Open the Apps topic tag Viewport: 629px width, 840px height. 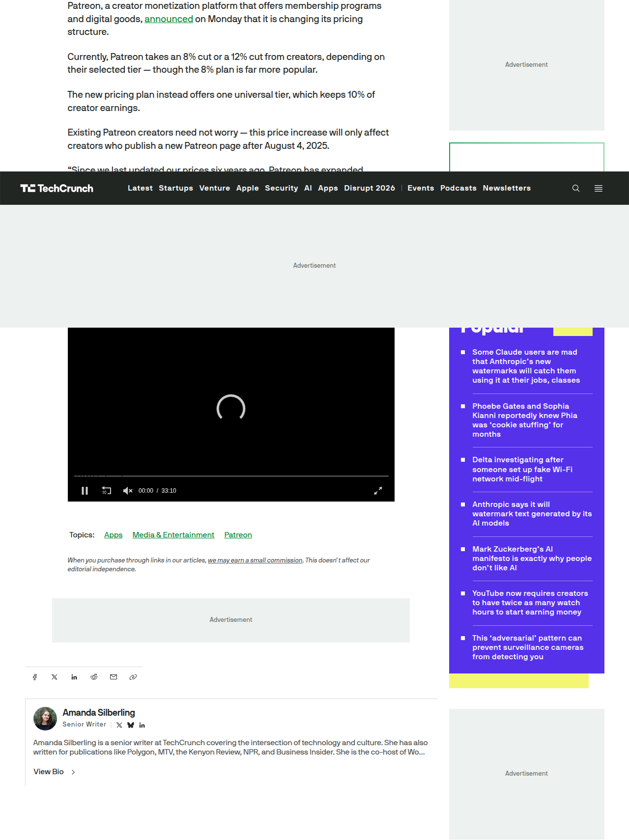(x=114, y=534)
